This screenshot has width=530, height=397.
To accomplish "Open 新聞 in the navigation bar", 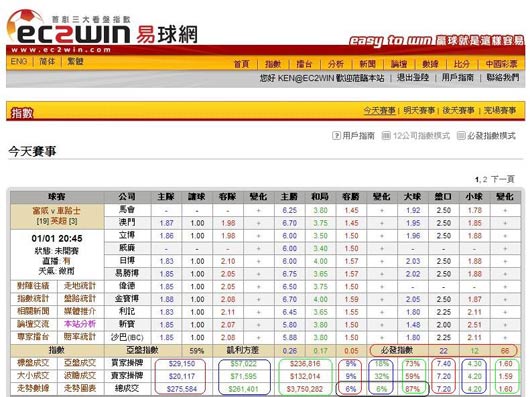I will coord(367,64).
